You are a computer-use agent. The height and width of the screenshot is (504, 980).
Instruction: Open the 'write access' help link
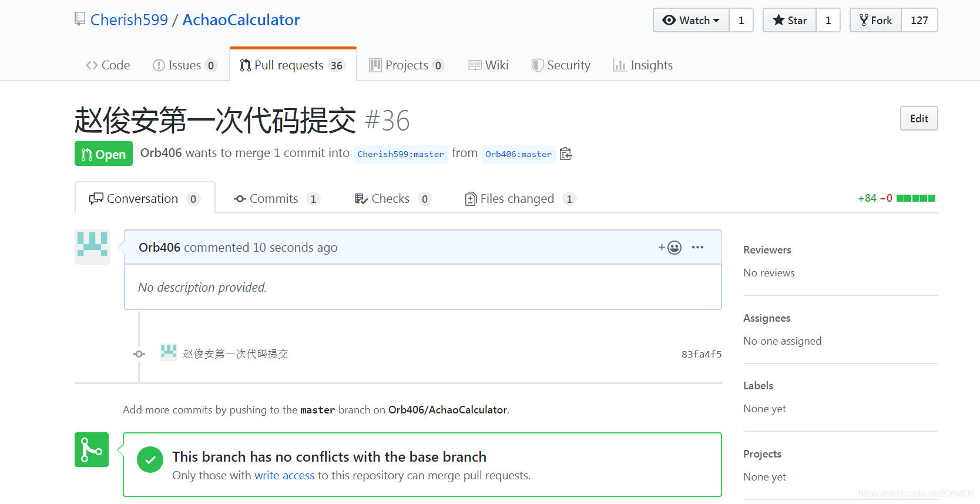click(x=284, y=475)
